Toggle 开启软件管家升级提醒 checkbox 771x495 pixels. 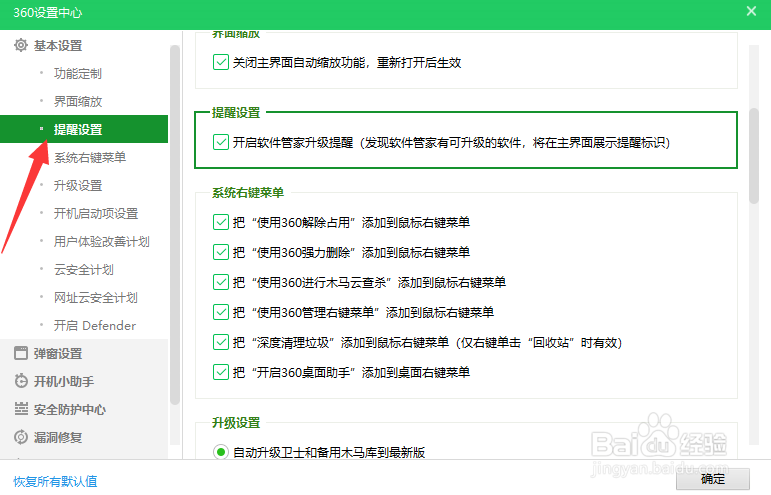221,142
